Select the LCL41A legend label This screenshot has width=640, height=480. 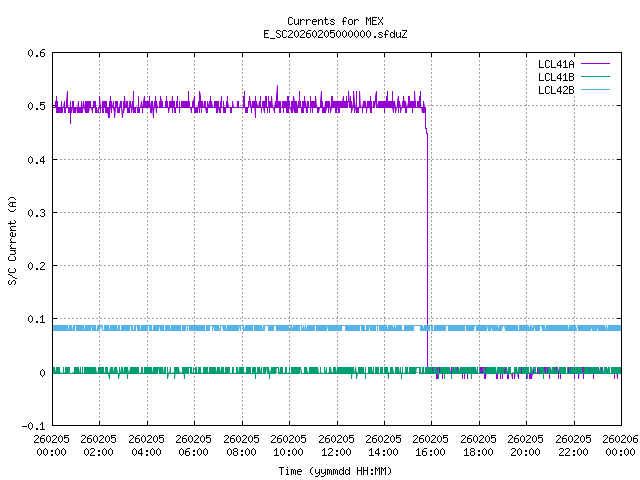coord(555,64)
